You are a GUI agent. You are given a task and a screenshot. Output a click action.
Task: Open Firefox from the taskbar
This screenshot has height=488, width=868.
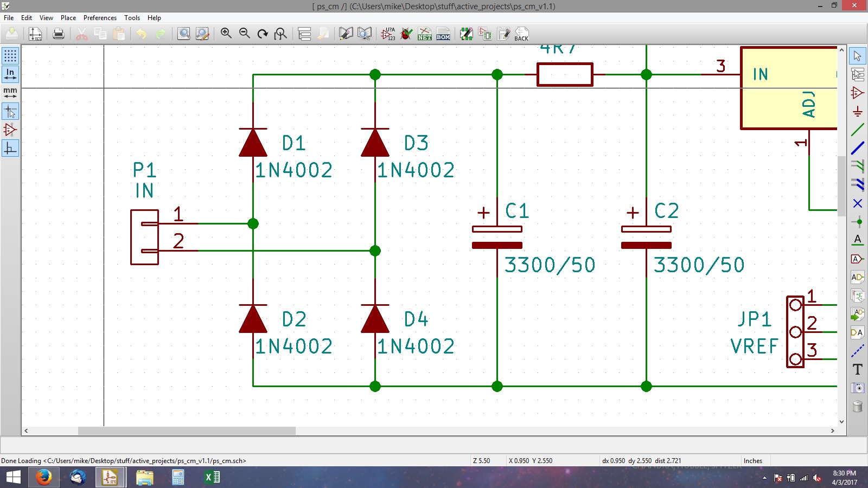[x=44, y=477]
